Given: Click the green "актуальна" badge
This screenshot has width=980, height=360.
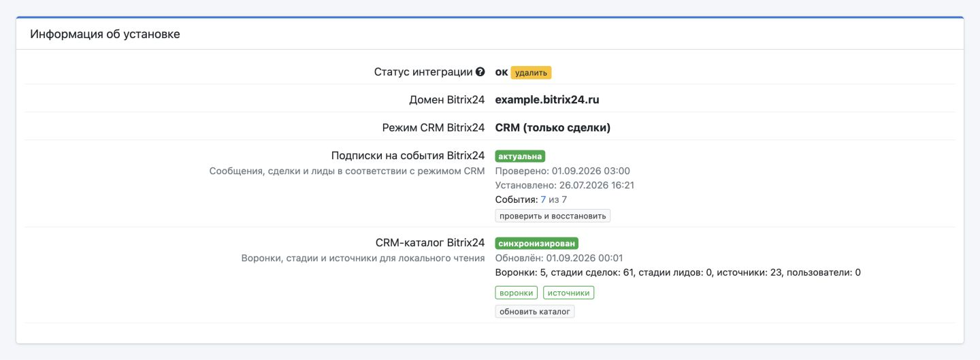Looking at the screenshot, I should (x=520, y=156).
